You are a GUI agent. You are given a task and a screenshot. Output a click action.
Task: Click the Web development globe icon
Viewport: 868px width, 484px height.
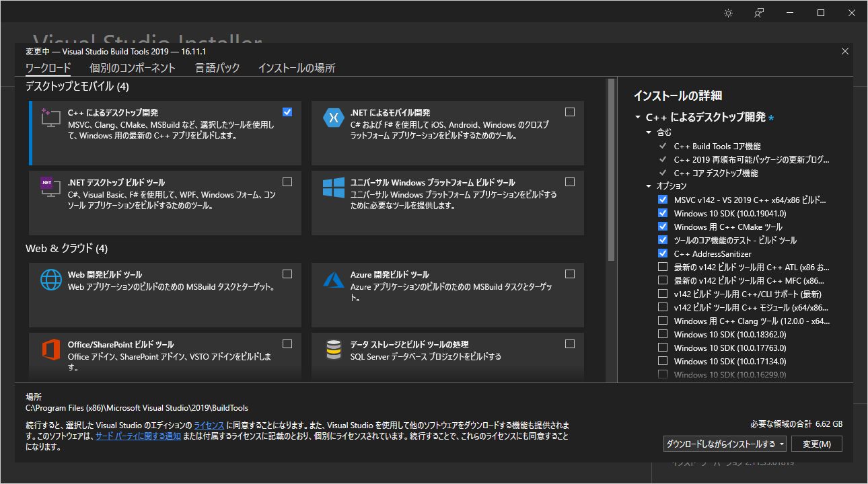(x=52, y=280)
